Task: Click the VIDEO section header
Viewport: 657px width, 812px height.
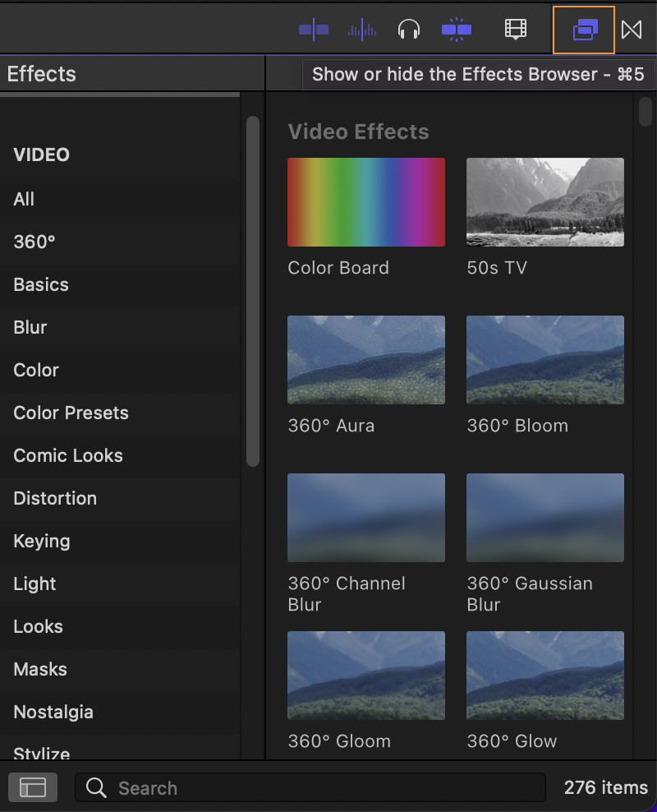Action: [41, 155]
